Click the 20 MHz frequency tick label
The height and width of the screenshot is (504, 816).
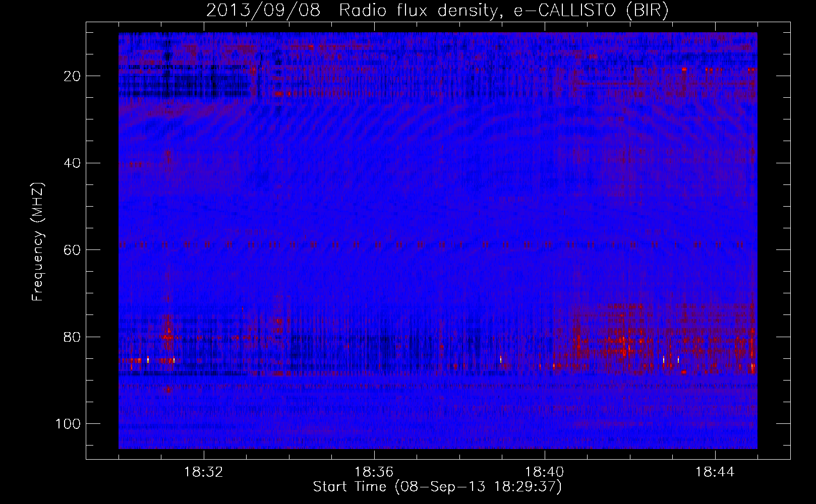(x=73, y=76)
